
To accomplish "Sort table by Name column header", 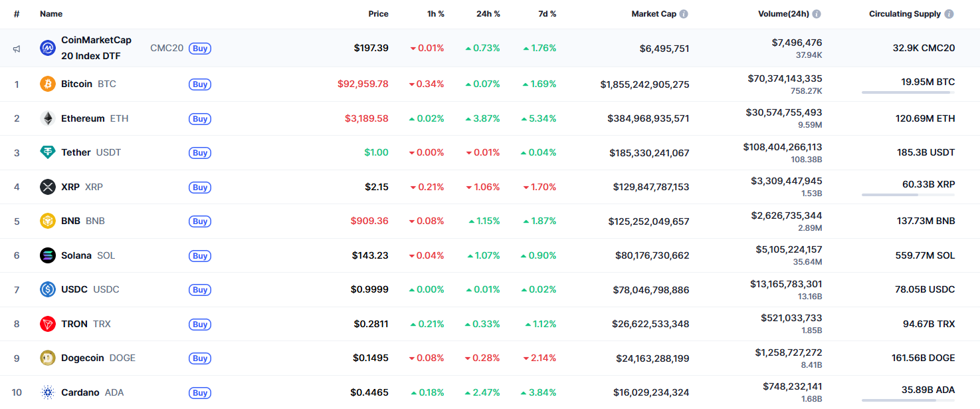I will [x=51, y=14].
